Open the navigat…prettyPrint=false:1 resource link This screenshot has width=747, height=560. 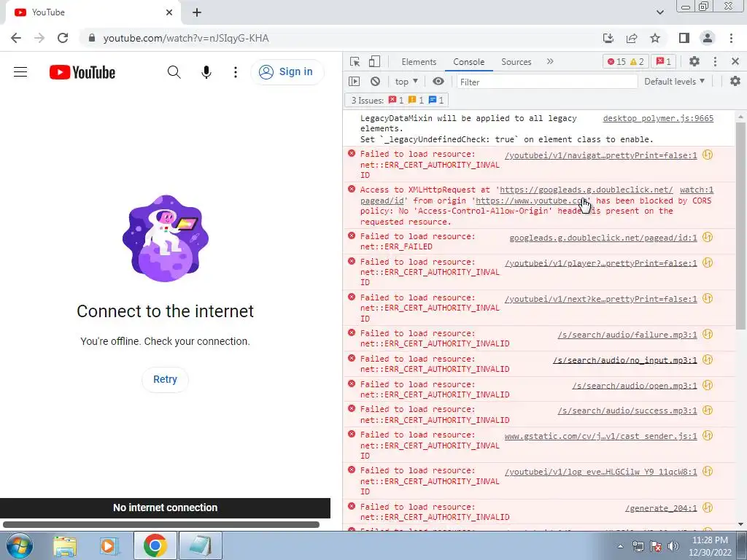pos(600,155)
